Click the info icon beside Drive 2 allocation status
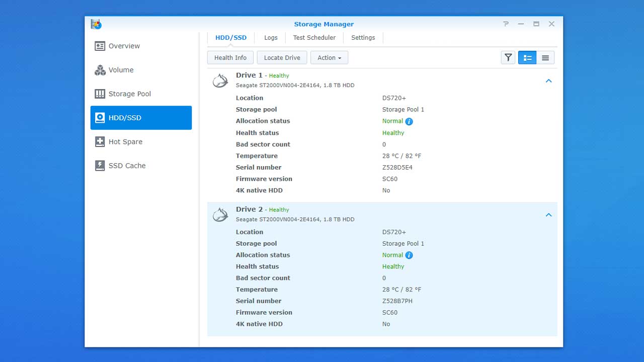 (409, 255)
